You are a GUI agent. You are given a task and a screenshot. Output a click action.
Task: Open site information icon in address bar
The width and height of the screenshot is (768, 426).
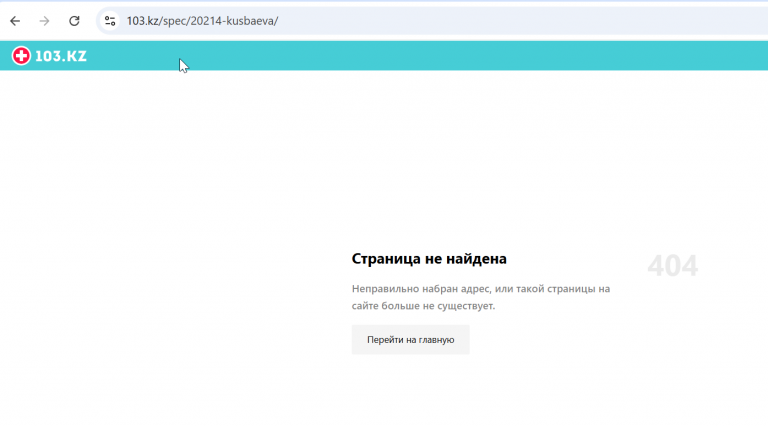click(x=110, y=21)
